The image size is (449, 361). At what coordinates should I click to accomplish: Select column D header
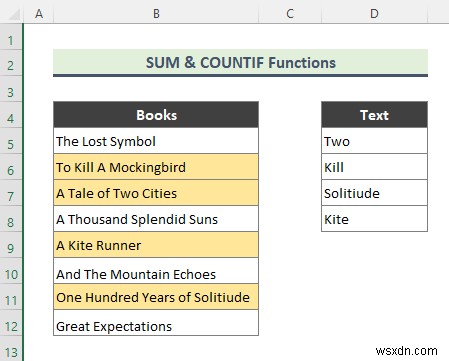[x=374, y=14]
